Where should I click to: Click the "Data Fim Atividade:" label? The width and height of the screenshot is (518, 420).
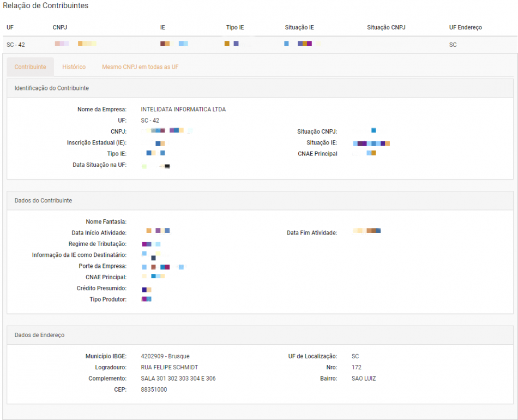[312, 233]
